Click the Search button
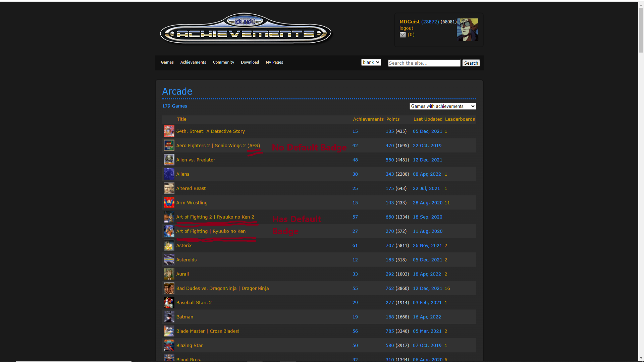Viewport: 644px width, 362px height. point(471,63)
